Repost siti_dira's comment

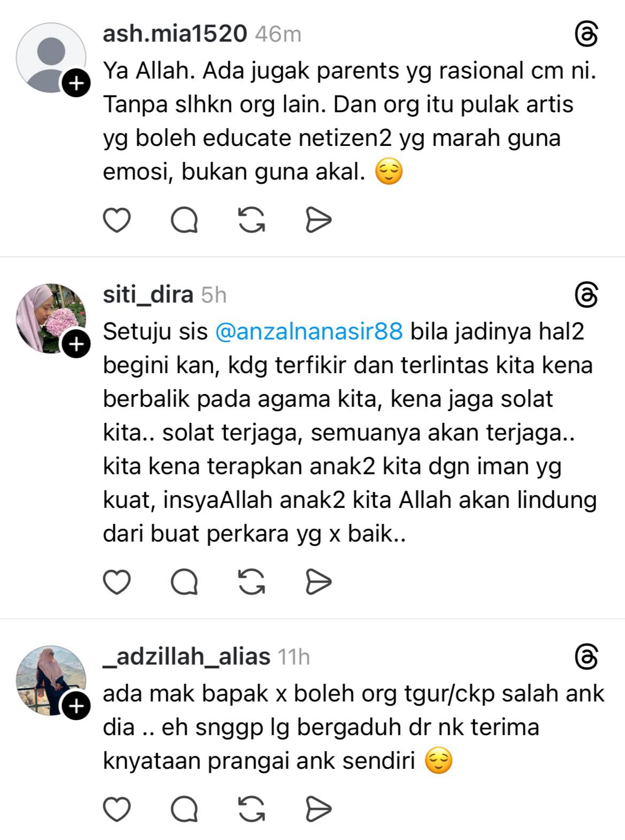click(252, 582)
